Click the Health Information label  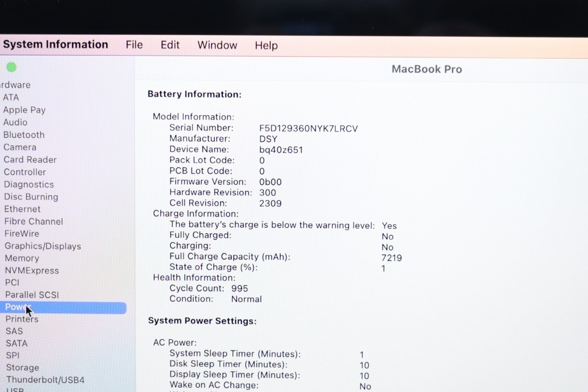194,277
